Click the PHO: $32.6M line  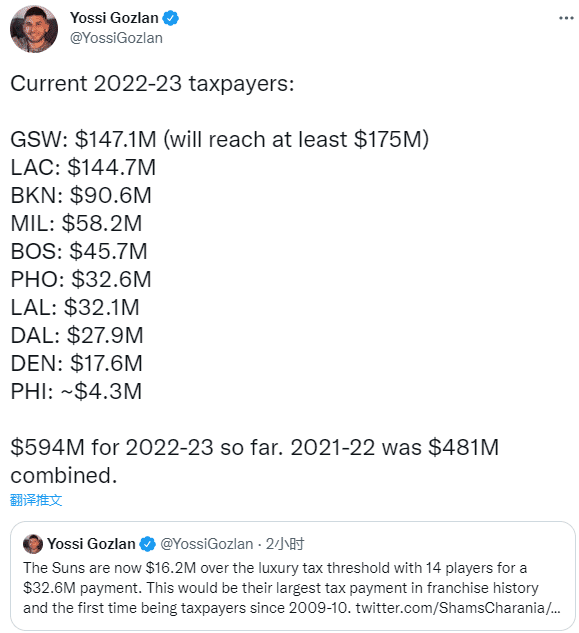pyautogui.click(x=81, y=279)
